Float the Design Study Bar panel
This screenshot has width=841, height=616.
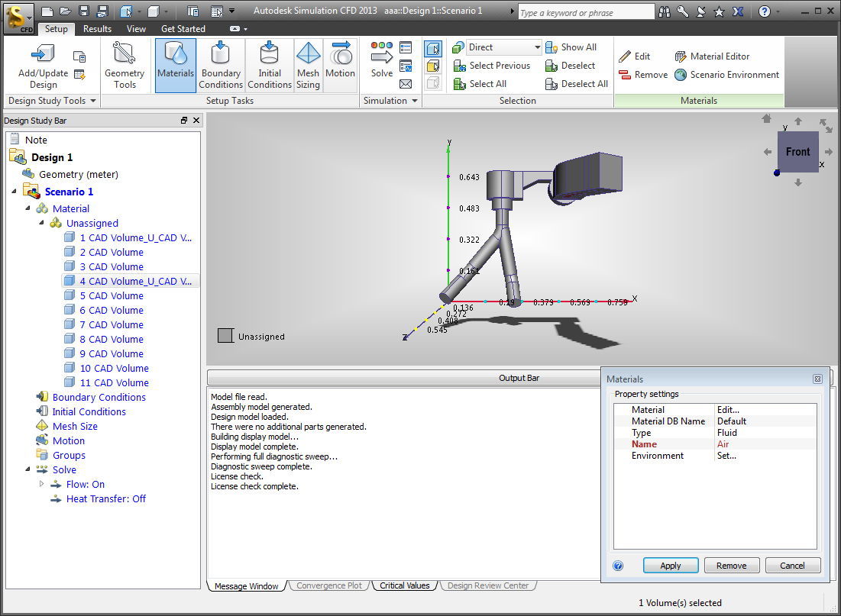(x=184, y=120)
